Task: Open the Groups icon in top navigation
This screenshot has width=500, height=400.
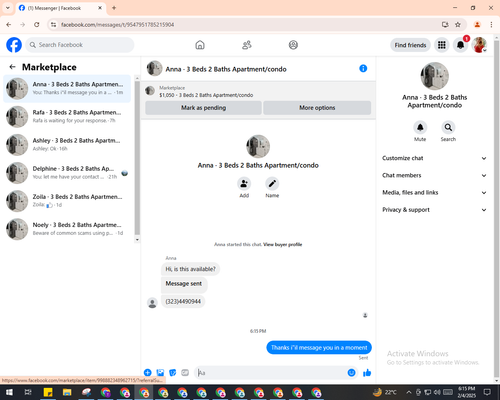Action: (x=293, y=45)
